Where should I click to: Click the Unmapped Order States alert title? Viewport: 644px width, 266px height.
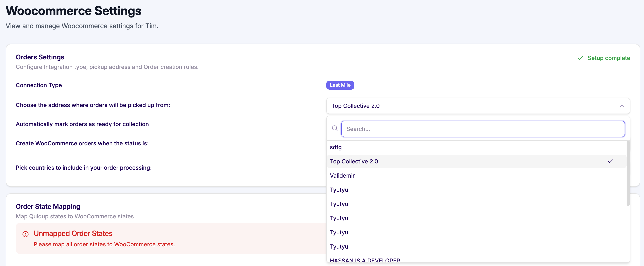point(73,233)
